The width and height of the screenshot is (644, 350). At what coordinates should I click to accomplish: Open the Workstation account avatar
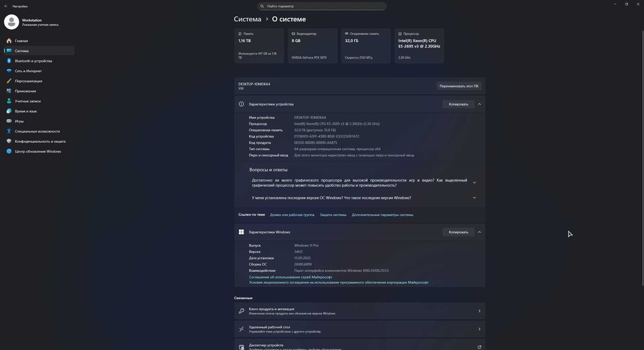pos(12,22)
